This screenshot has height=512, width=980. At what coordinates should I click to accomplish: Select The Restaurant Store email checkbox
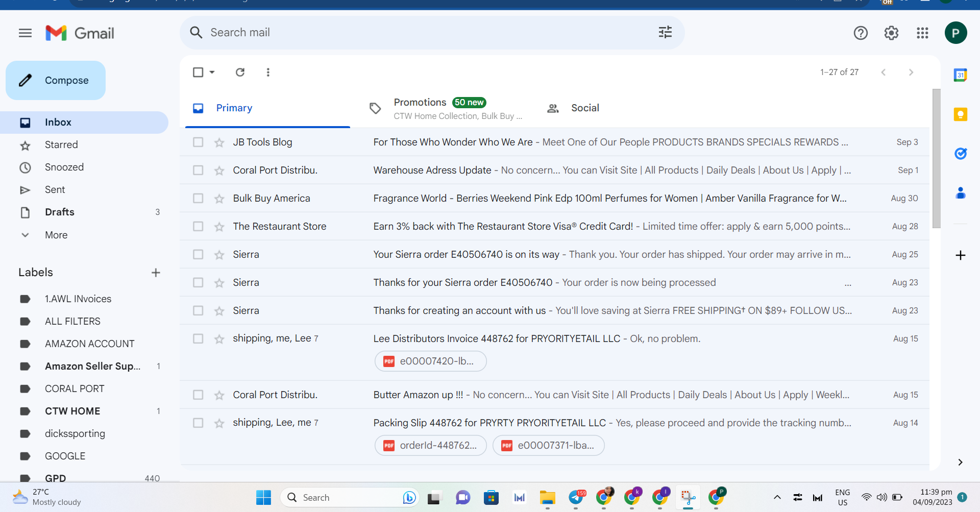coord(198,227)
